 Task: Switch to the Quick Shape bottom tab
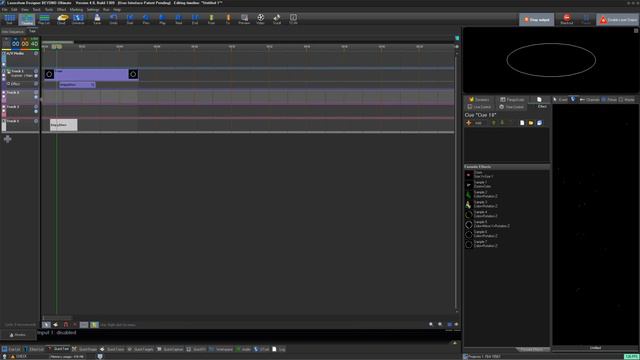pos(84,349)
